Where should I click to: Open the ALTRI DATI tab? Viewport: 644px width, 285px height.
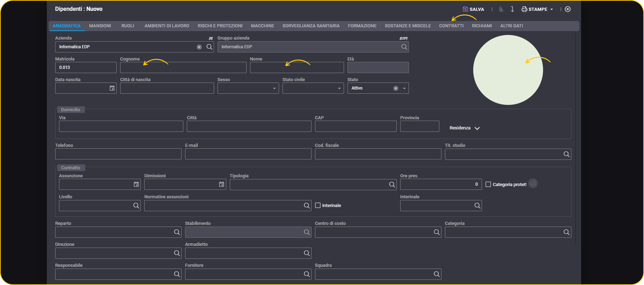[x=511, y=26]
